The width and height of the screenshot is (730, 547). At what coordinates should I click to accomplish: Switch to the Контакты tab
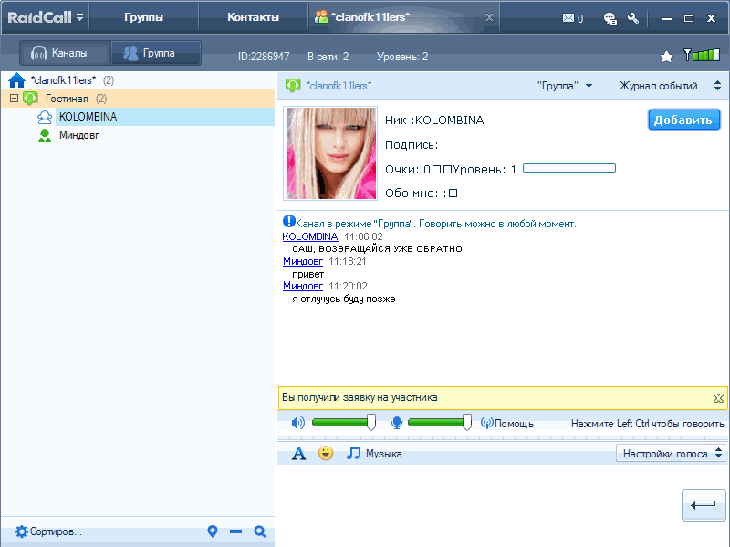point(253,18)
